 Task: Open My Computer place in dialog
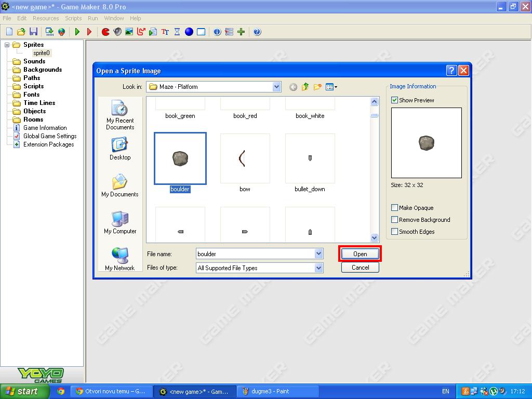[x=120, y=222]
